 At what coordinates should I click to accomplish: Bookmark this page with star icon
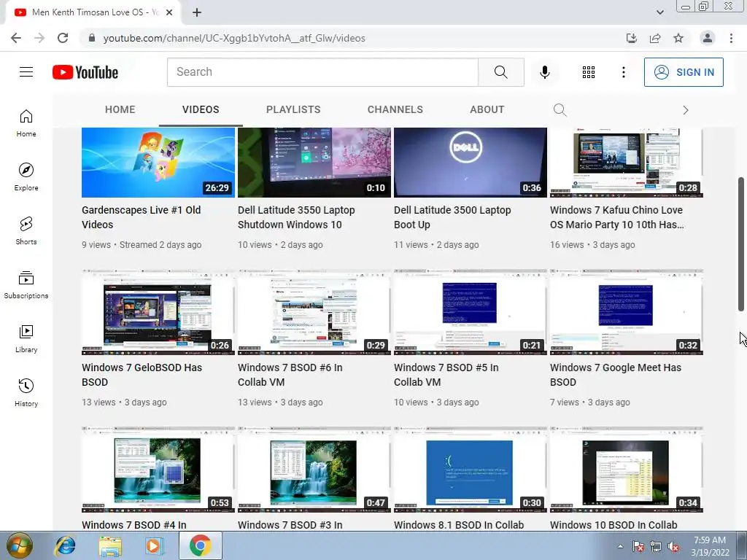(x=678, y=38)
